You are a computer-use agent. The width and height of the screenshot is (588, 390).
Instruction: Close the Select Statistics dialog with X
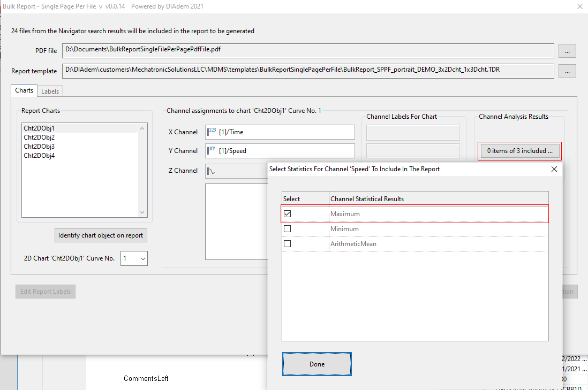point(554,169)
